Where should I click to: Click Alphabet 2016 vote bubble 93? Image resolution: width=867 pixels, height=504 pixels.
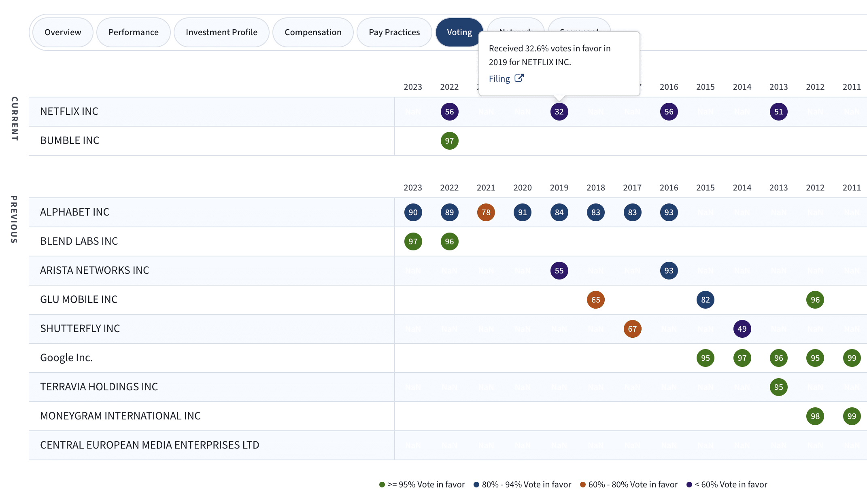(x=669, y=212)
